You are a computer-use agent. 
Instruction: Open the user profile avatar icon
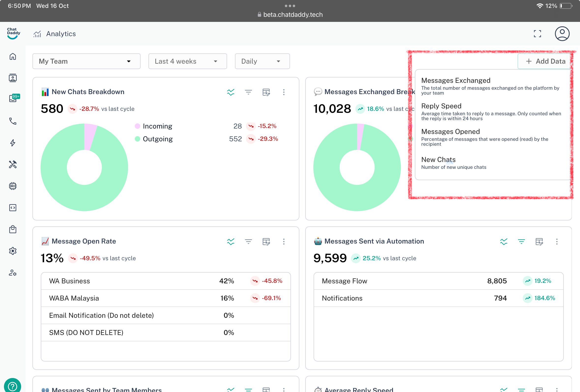pos(562,34)
